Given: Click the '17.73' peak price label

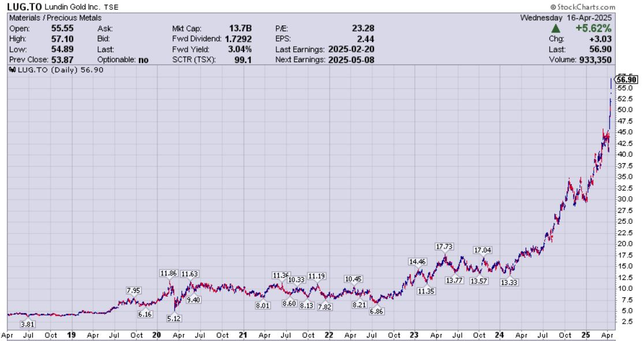Looking at the screenshot, I should (x=444, y=246).
